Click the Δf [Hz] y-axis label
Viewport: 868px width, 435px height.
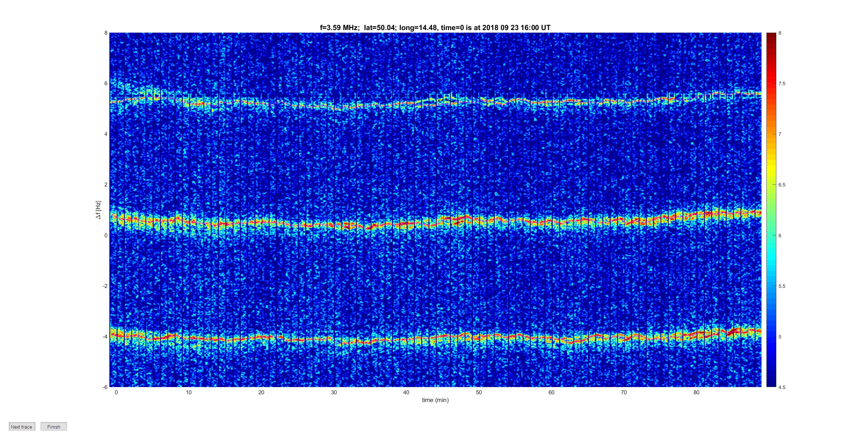pyautogui.click(x=98, y=210)
